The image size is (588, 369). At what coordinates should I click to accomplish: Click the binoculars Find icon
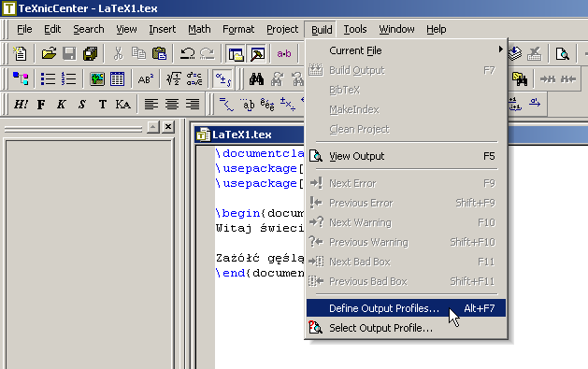[256, 78]
